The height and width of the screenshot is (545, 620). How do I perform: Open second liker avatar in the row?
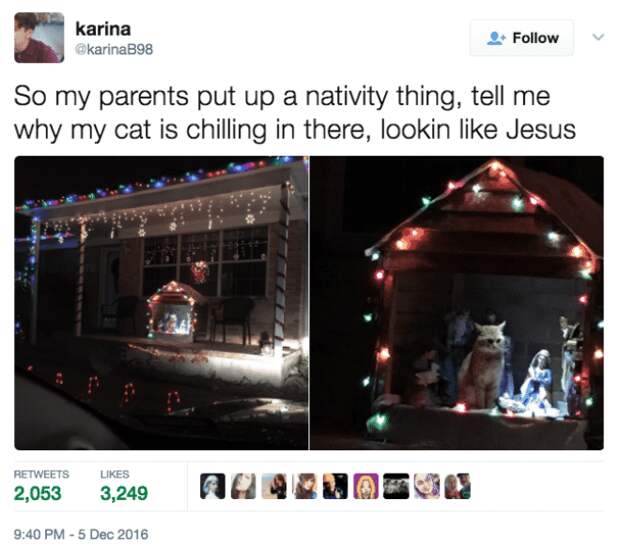243,486
